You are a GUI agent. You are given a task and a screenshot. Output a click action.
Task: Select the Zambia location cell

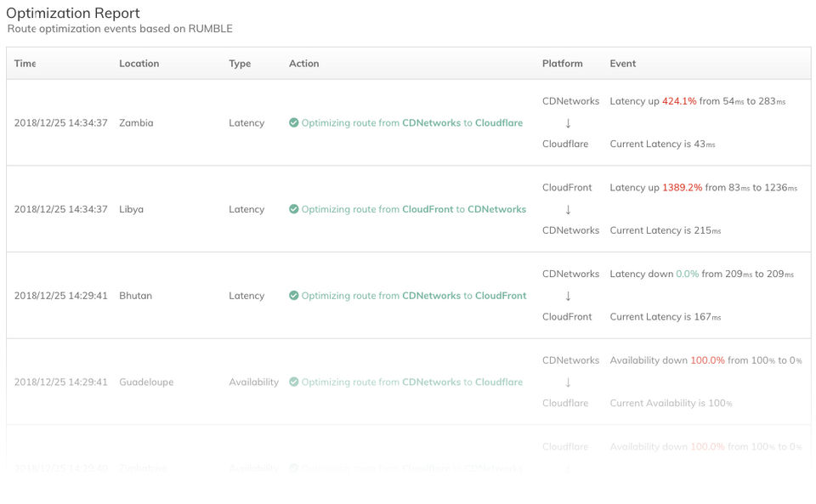[x=136, y=122]
